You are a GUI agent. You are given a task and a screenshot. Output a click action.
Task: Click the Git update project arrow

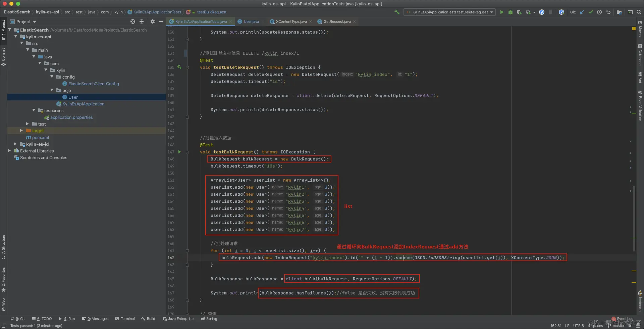[582, 12]
